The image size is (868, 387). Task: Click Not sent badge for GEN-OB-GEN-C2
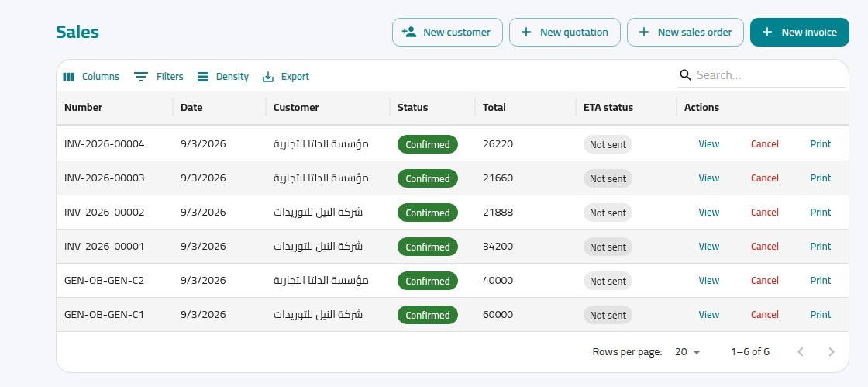[x=608, y=282]
